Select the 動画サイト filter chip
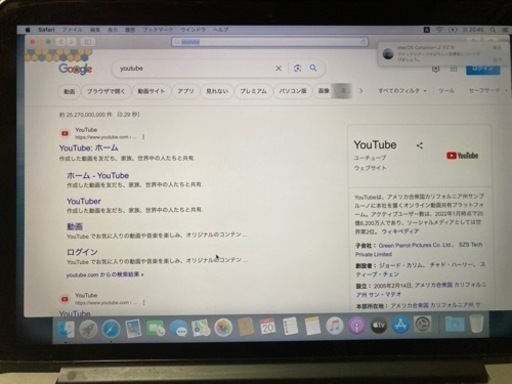 click(x=151, y=91)
